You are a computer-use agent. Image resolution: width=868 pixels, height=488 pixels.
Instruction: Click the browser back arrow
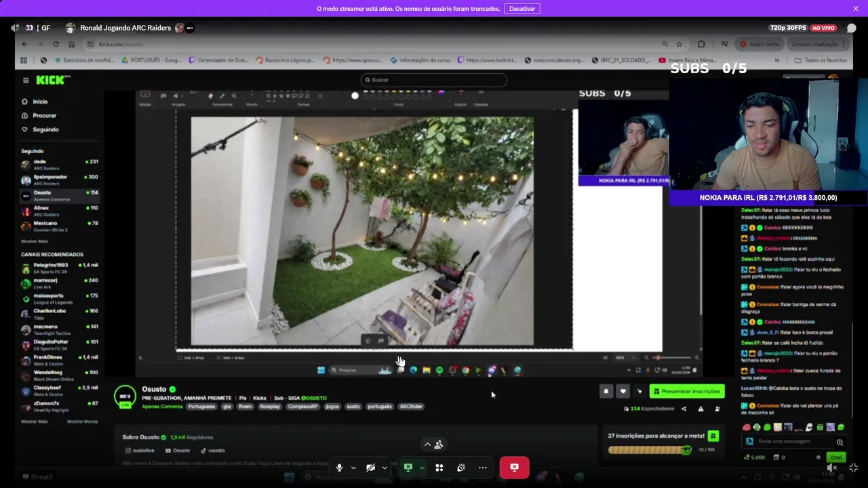click(24, 44)
